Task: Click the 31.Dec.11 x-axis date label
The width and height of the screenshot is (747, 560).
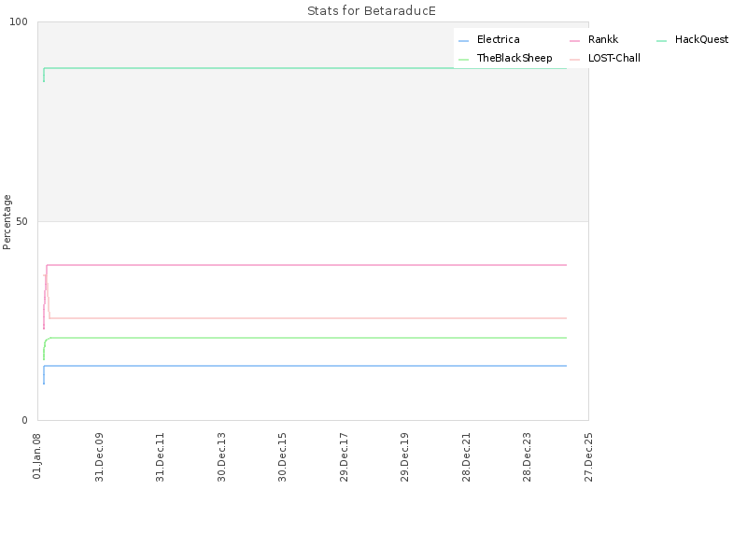Action: (x=160, y=457)
